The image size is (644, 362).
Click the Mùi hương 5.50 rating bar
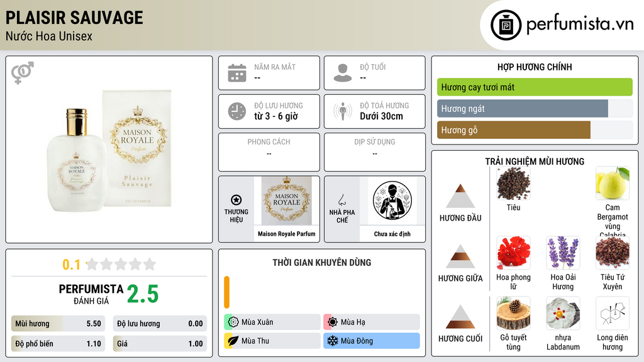(58, 324)
